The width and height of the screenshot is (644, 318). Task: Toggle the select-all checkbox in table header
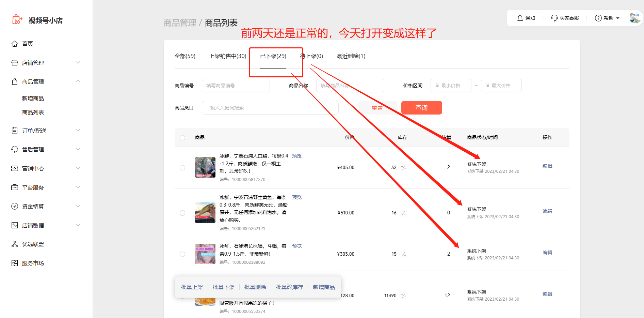[x=182, y=138]
